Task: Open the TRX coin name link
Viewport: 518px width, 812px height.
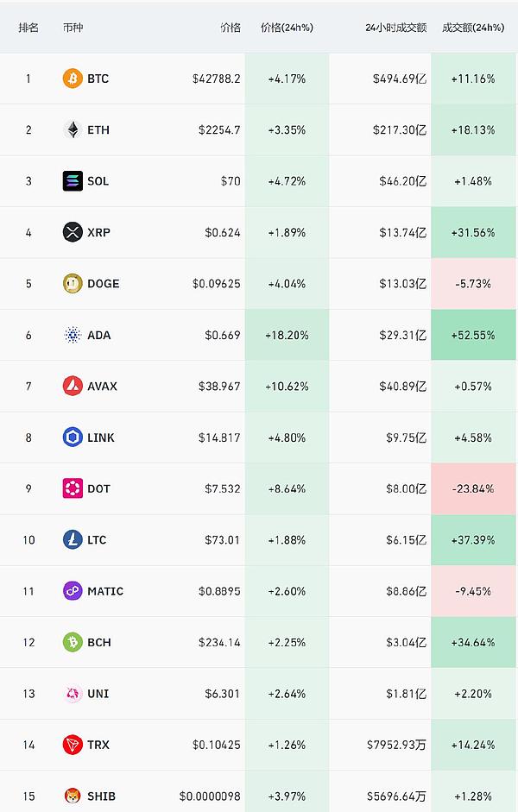Action: 98,745
